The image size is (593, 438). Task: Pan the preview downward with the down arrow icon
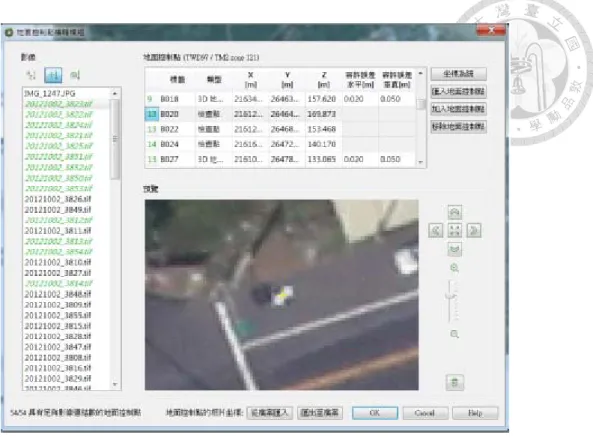tap(455, 249)
